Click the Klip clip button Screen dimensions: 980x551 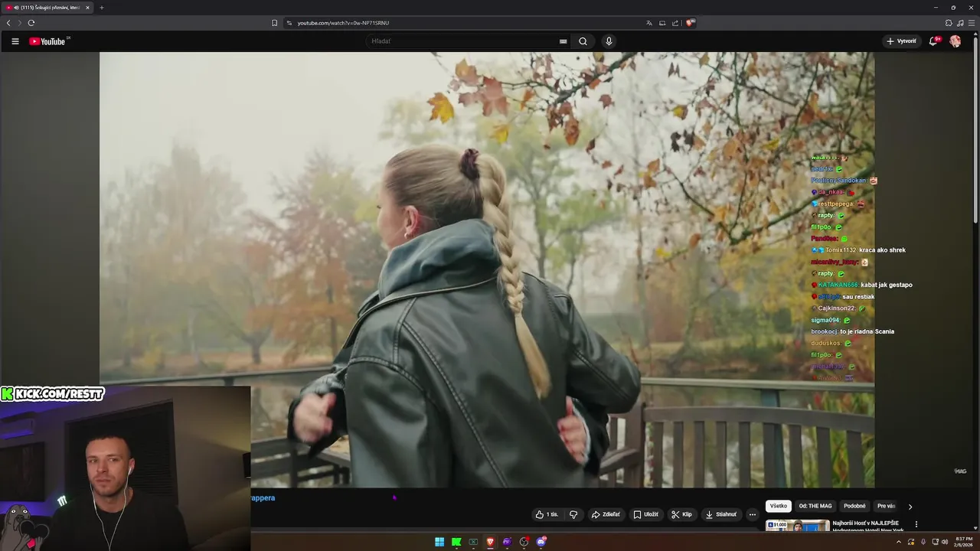tap(681, 514)
